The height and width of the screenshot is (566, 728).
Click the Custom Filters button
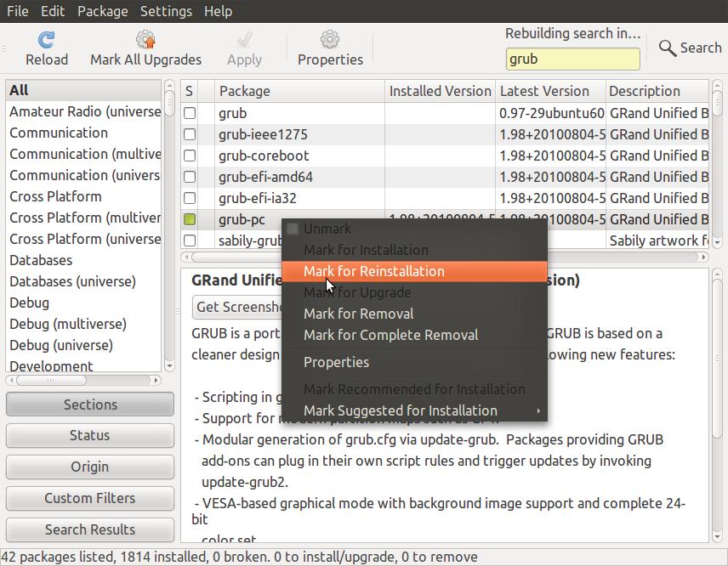pos(90,498)
